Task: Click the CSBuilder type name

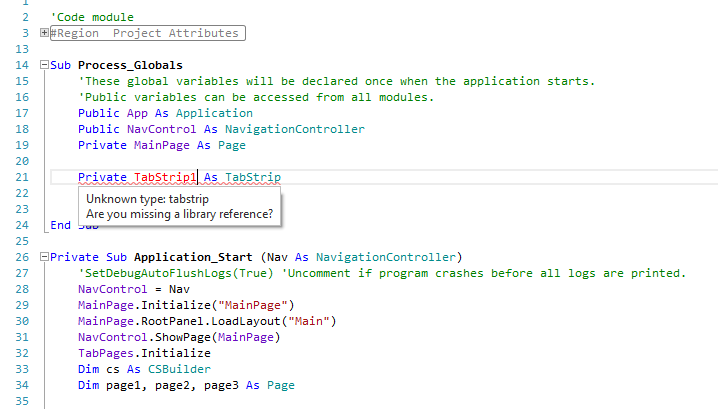Action: 157,369
